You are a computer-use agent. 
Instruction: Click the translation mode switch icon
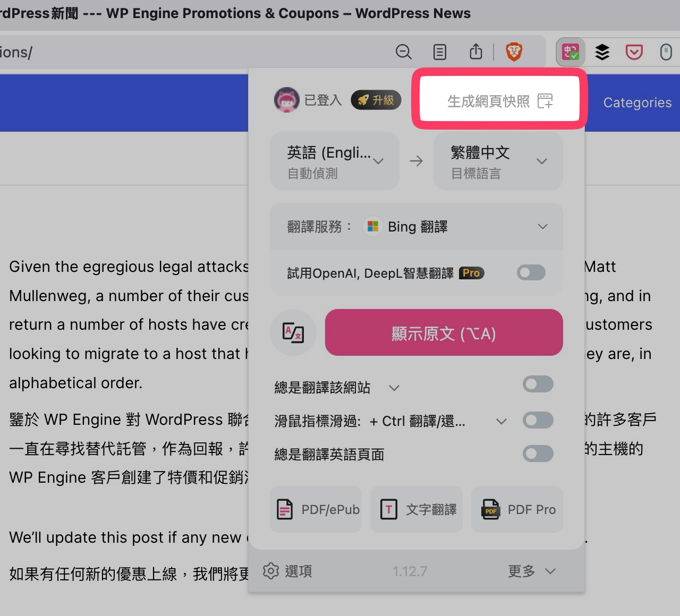[294, 332]
